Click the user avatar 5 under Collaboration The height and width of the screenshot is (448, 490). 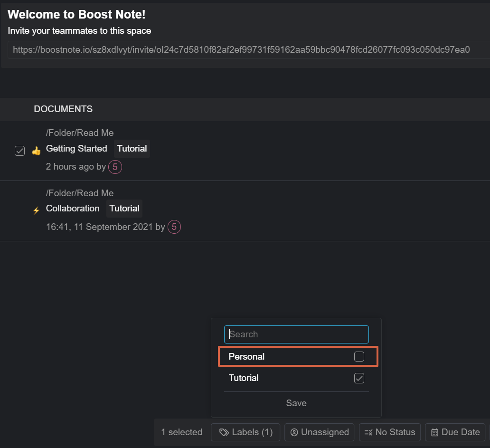tap(174, 227)
